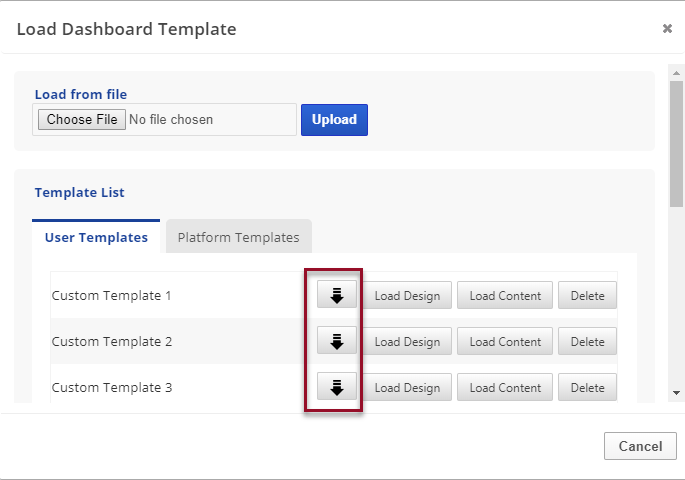Select the User Templates tab
The height and width of the screenshot is (480, 685).
tap(96, 237)
